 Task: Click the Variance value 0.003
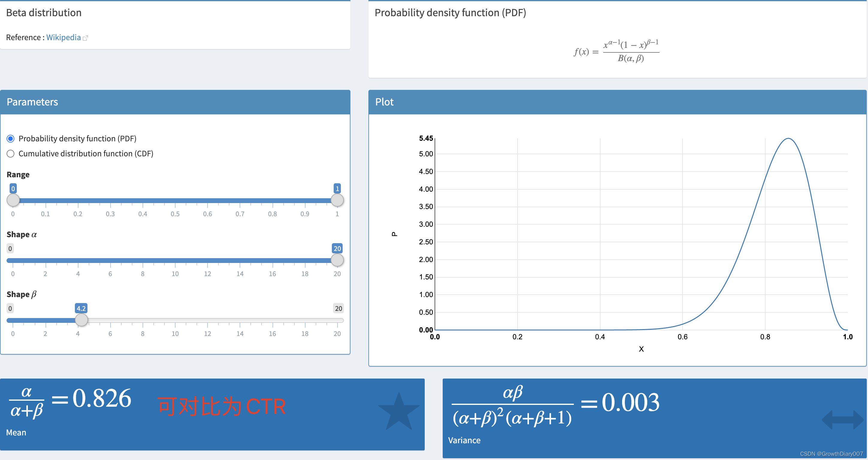630,403
